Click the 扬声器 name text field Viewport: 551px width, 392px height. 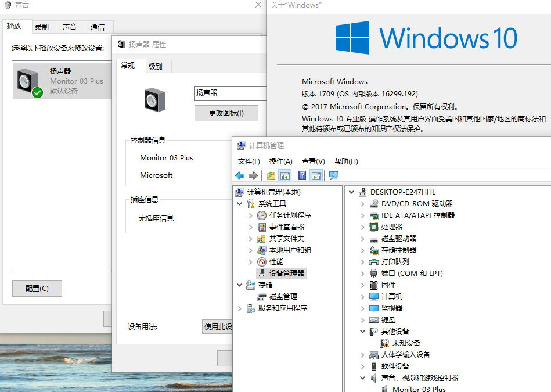tap(229, 93)
